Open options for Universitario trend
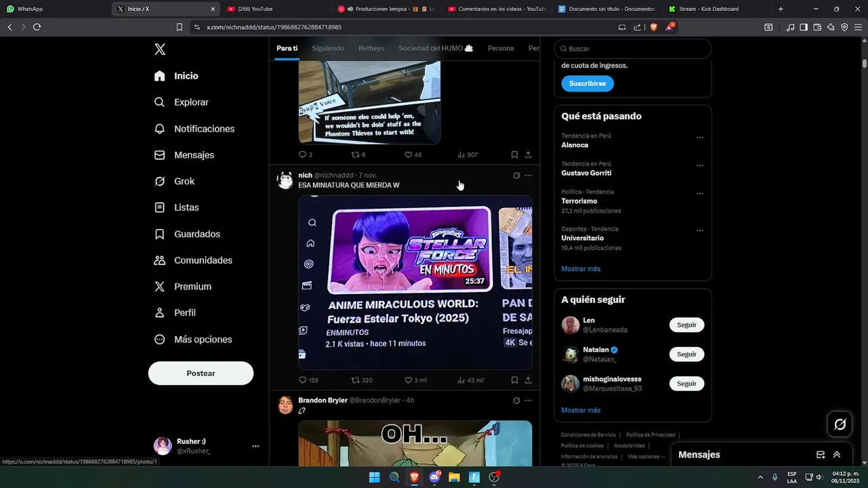The width and height of the screenshot is (868, 488). tap(700, 230)
